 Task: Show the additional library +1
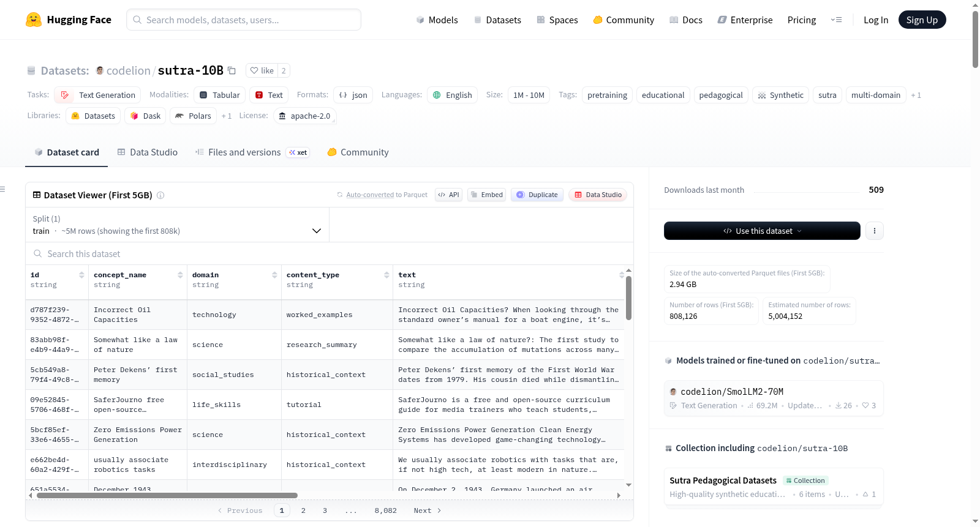(227, 116)
